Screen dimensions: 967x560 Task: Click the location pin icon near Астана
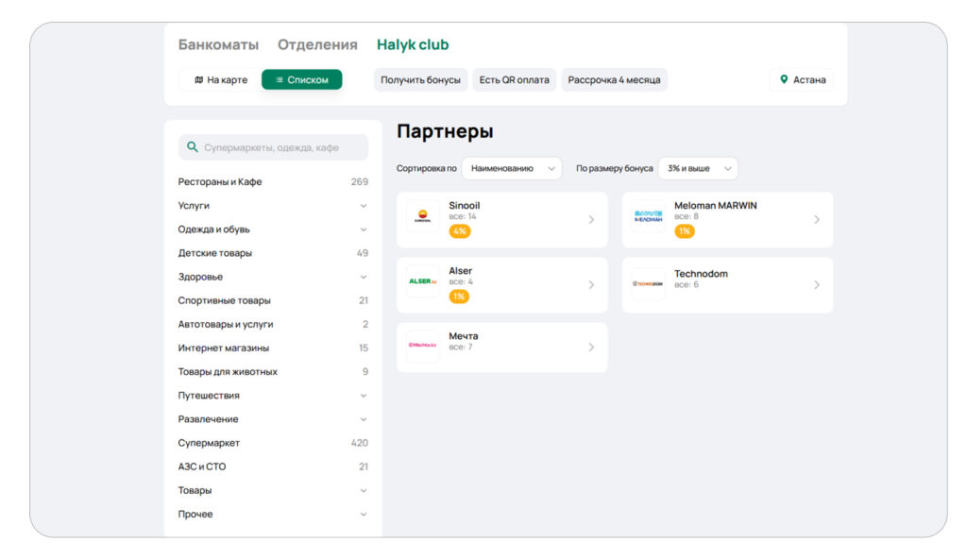pos(784,79)
